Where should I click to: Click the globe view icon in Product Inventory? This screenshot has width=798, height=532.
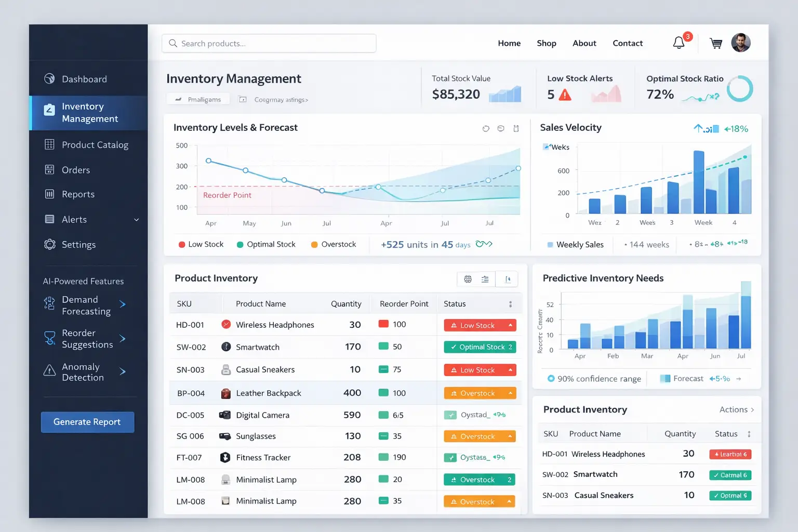(468, 280)
